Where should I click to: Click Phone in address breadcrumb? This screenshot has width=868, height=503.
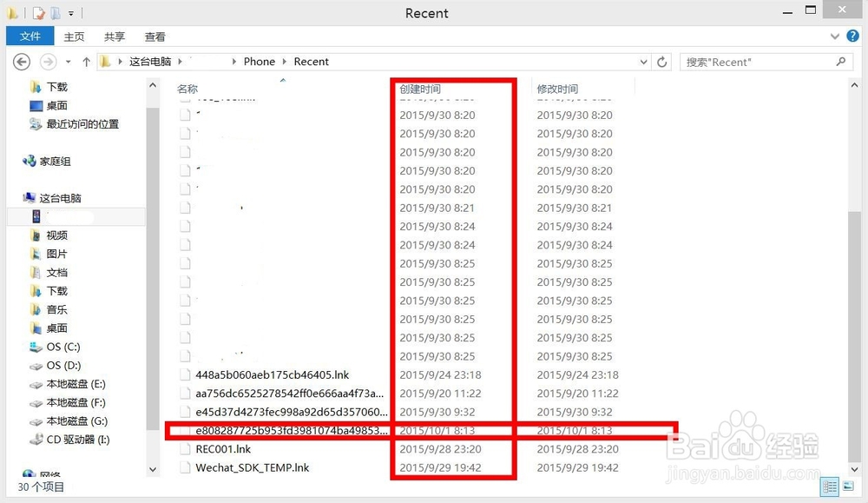[x=259, y=62]
